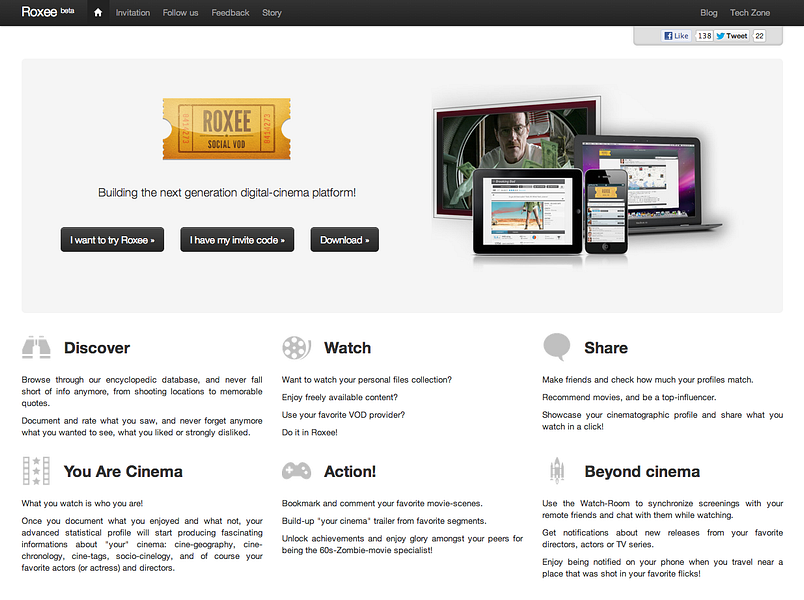Screen dimensions: 804x600
Task: Click the Download button
Action: coord(345,240)
